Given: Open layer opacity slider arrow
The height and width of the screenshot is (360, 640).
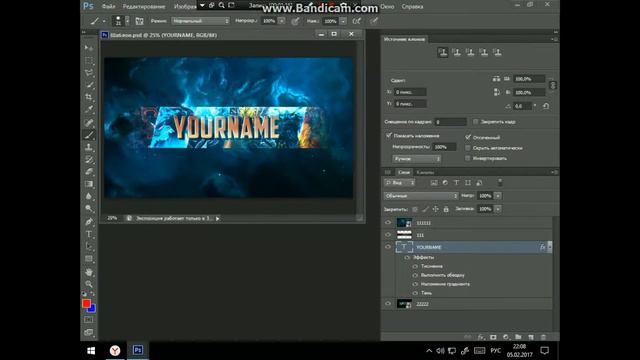Looking at the screenshot, I should tap(498, 196).
